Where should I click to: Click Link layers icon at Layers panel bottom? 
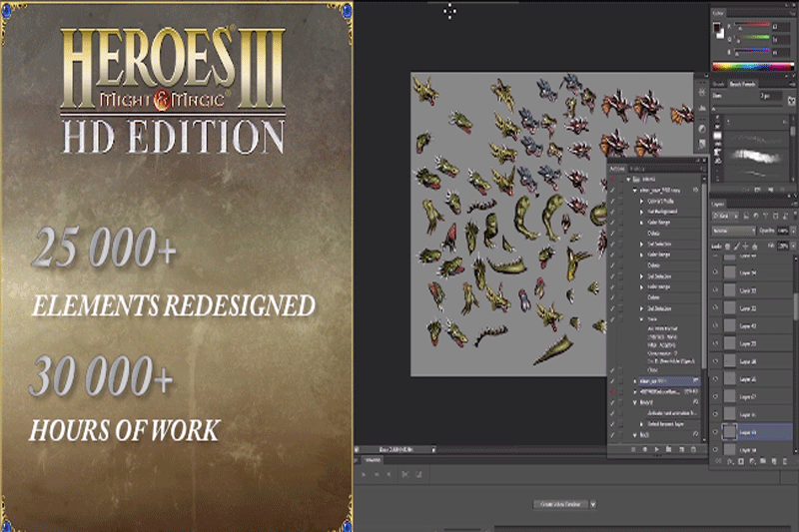point(718,461)
